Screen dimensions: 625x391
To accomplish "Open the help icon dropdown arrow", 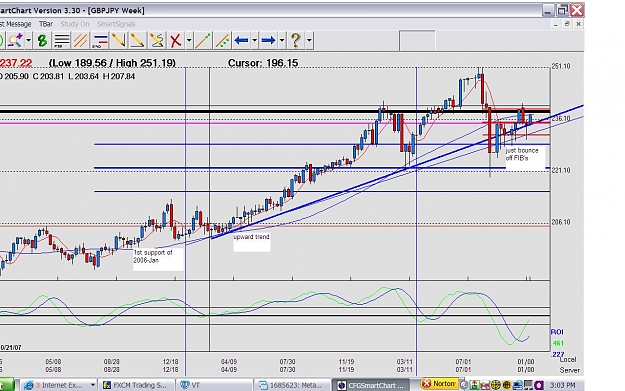I will [309, 40].
